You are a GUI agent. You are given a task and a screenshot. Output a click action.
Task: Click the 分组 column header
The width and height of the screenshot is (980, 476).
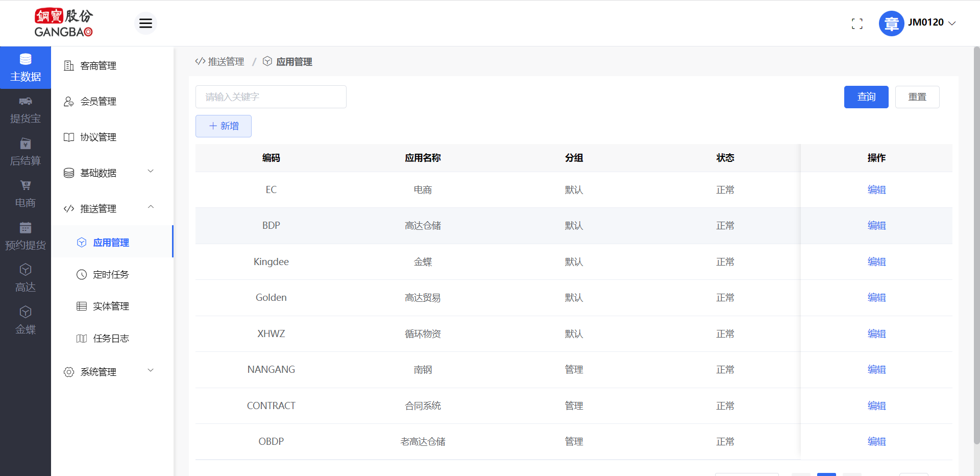(574, 158)
